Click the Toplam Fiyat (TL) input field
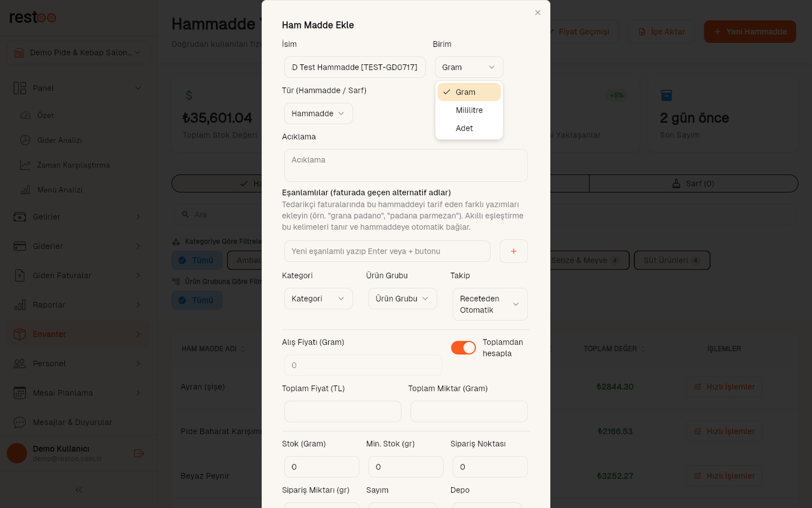This screenshot has width=812, height=508. (343, 412)
